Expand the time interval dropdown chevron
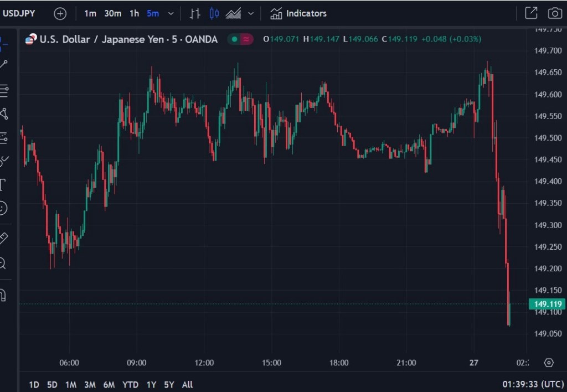The width and height of the screenshot is (567, 392). (x=171, y=13)
